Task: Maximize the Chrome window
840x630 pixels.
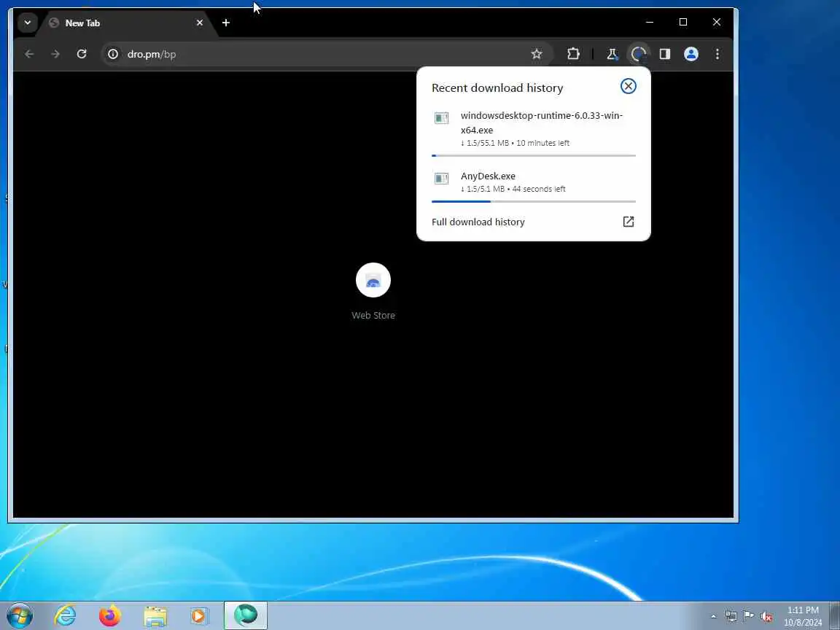Action: (x=683, y=22)
